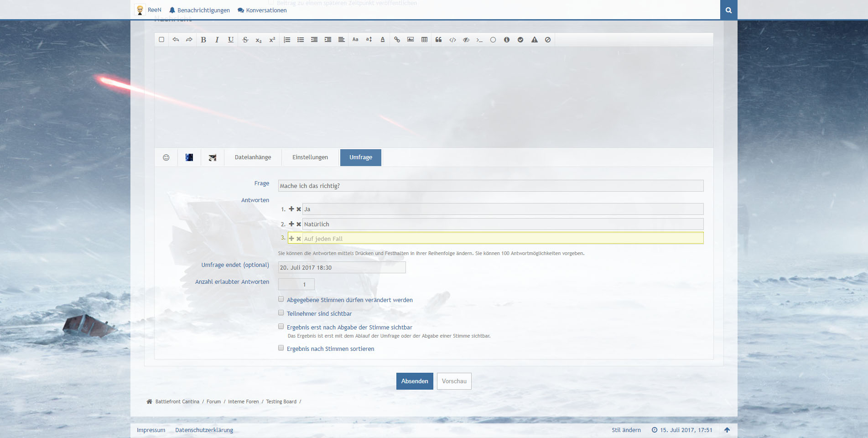The width and height of the screenshot is (868, 438).
Task: Enable Teilnehmer sind sichtbar checkbox
Action: click(x=281, y=313)
